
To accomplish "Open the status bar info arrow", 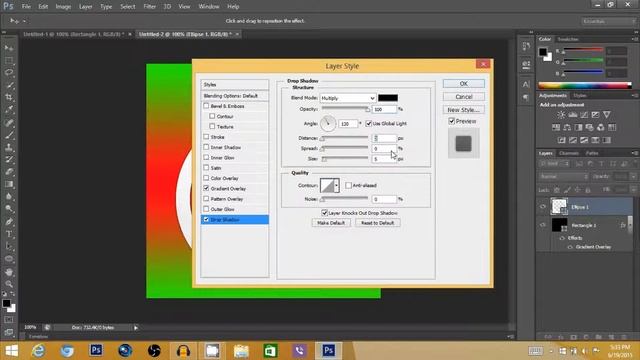I will click(x=136, y=327).
